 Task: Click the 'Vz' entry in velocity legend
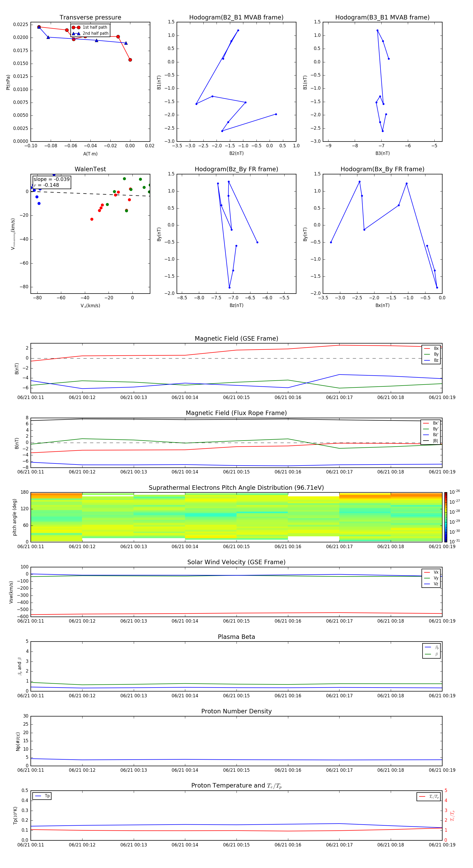coord(431,584)
